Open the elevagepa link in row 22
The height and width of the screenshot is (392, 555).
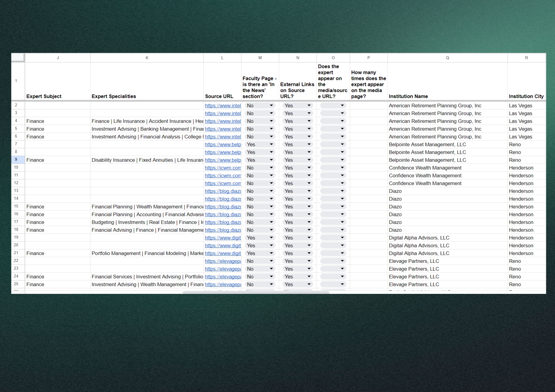(x=223, y=261)
